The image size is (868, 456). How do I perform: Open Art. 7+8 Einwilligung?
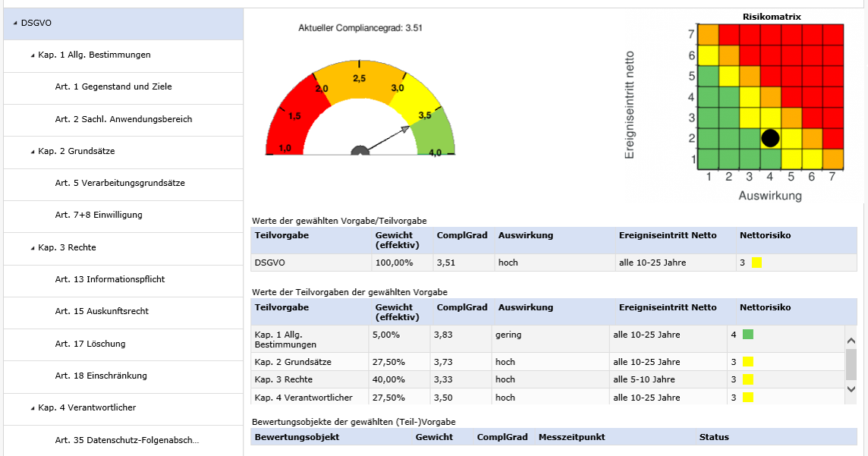99,215
